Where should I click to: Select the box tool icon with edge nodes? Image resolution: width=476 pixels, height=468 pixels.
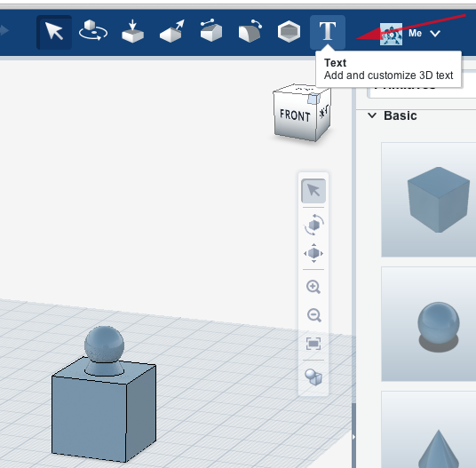coord(211,30)
